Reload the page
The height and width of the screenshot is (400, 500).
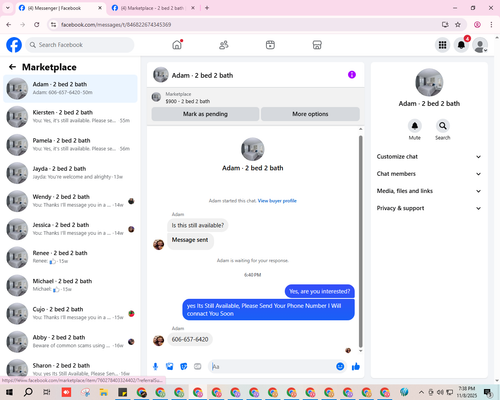[x=37, y=24]
